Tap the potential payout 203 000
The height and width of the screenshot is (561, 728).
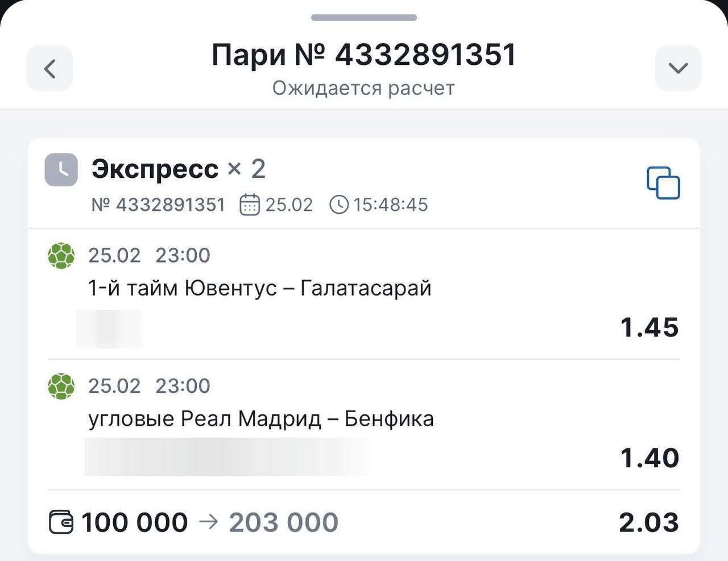point(283,522)
